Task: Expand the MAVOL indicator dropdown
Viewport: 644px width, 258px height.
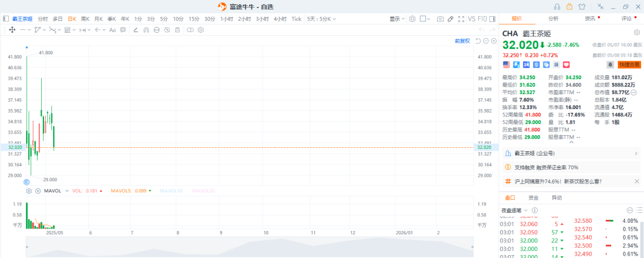Action: 67,191
